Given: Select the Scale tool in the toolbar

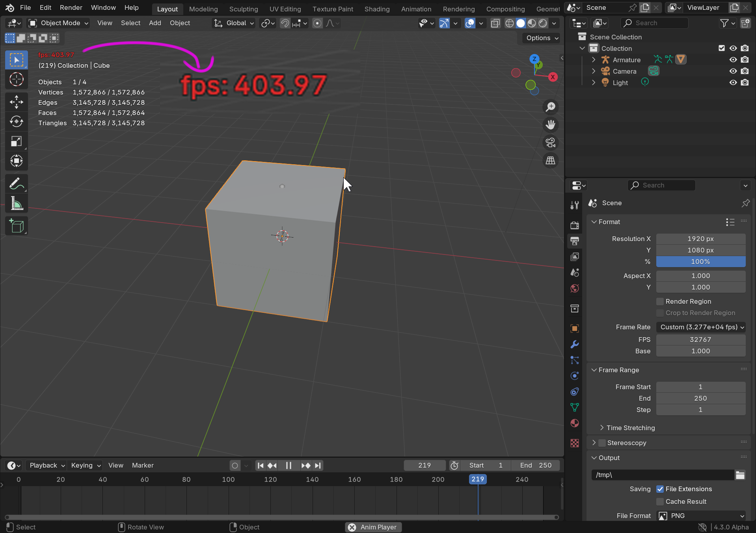Looking at the screenshot, I should click(x=16, y=141).
